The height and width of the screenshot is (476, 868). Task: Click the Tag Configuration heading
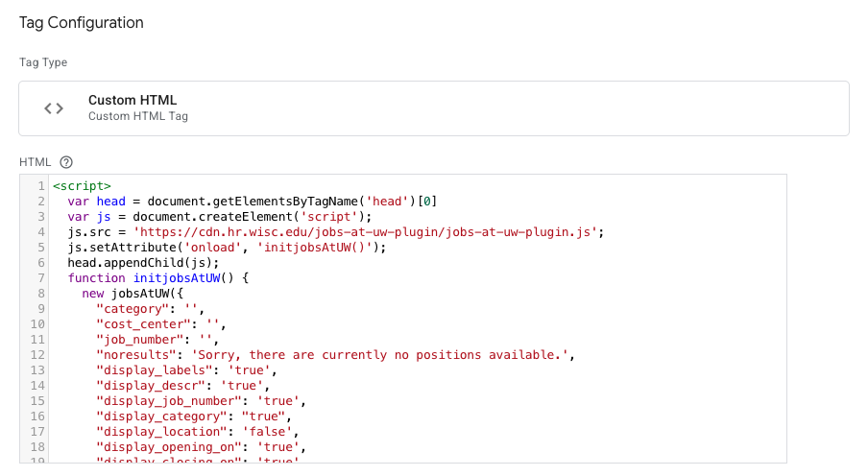[x=82, y=22]
